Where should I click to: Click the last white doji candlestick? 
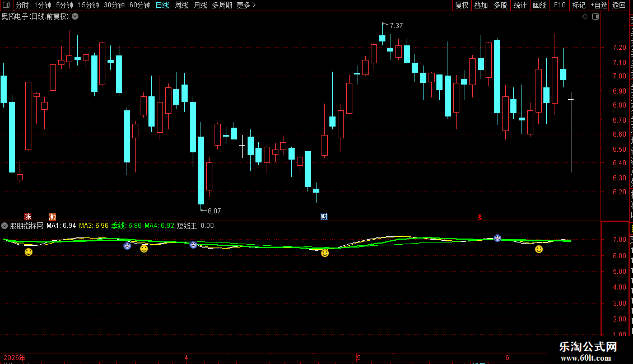pyautogui.click(x=571, y=132)
